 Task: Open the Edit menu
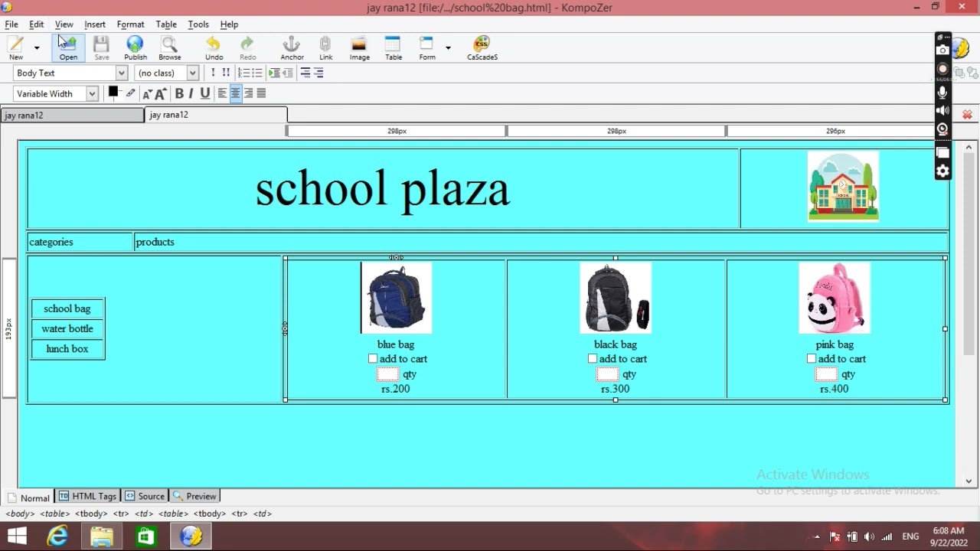pos(37,24)
